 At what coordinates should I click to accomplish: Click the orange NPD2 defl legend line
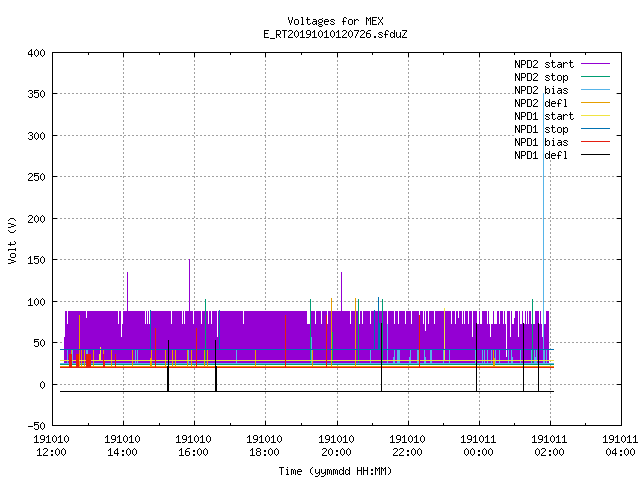[x=595, y=103]
